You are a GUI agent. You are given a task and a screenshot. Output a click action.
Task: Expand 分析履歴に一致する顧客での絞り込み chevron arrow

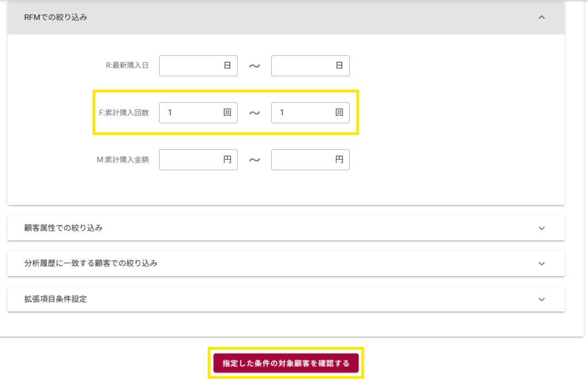(541, 264)
